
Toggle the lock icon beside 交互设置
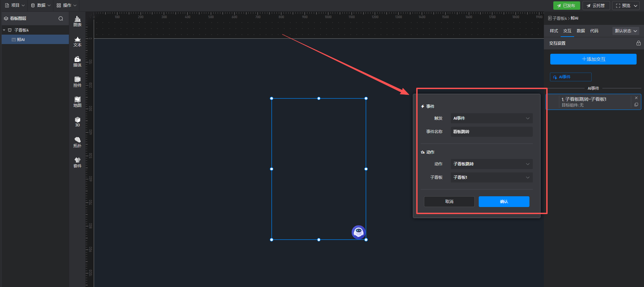[638, 43]
